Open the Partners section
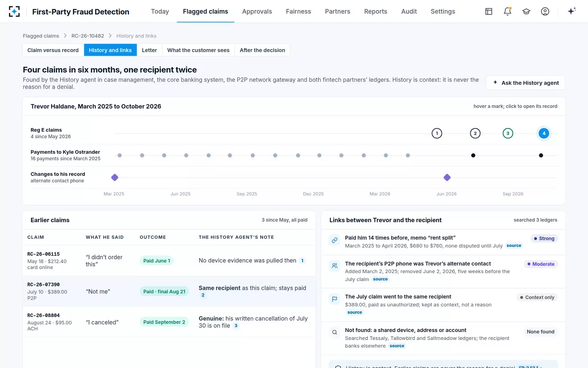The height and width of the screenshot is (368, 588). click(x=338, y=11)
